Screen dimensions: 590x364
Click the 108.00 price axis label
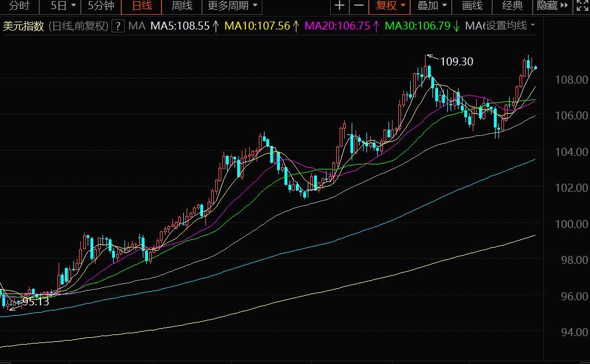click(571, 80)
